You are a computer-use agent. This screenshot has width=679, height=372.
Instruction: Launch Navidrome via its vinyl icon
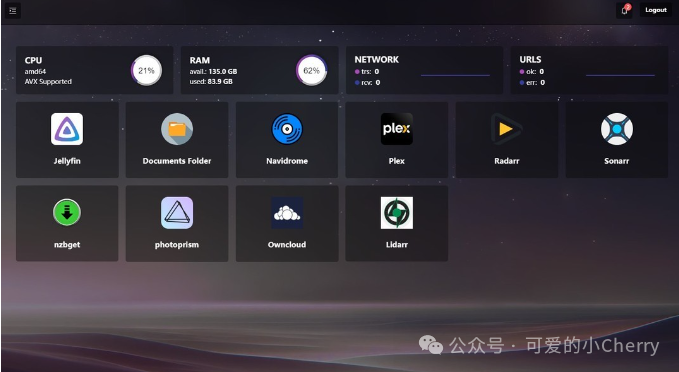(287, 129)
